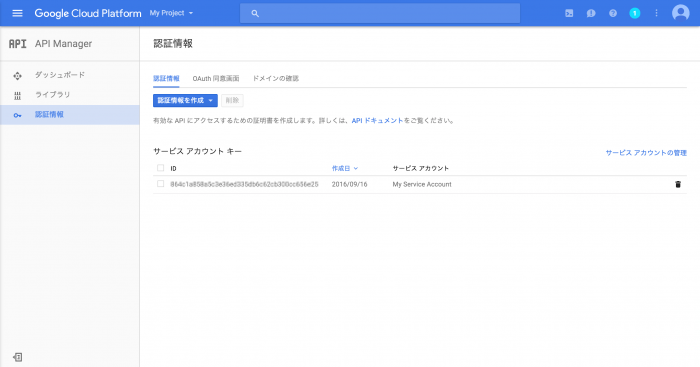The width and height of the screenshot is (700, 367).
Task: Click the My Service Account cell
Action: pyautogui.click(x=422, y=184)
